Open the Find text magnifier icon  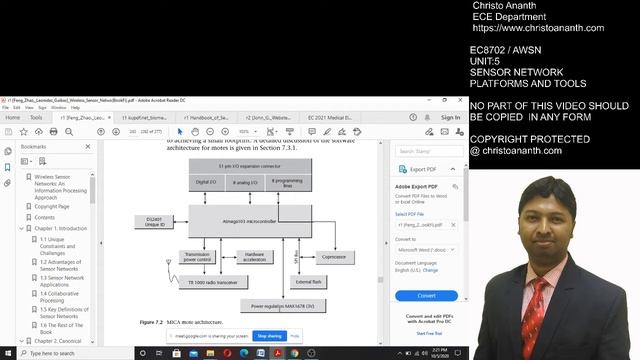click(x=69, y=131)
